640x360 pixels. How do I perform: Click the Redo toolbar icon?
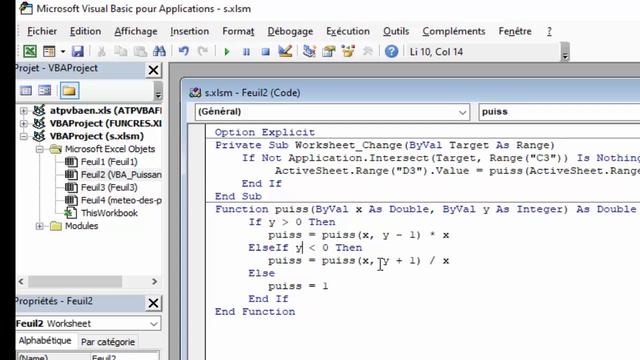click(x=203, y=51)
